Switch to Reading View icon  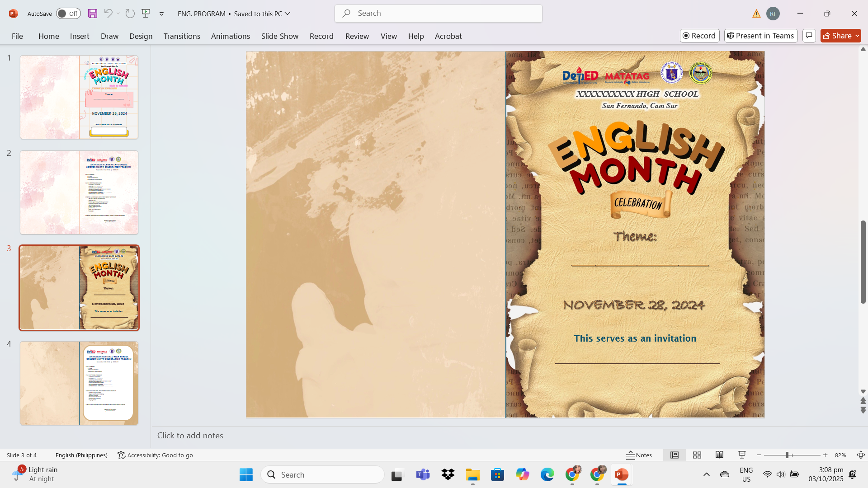pos(719,455)
